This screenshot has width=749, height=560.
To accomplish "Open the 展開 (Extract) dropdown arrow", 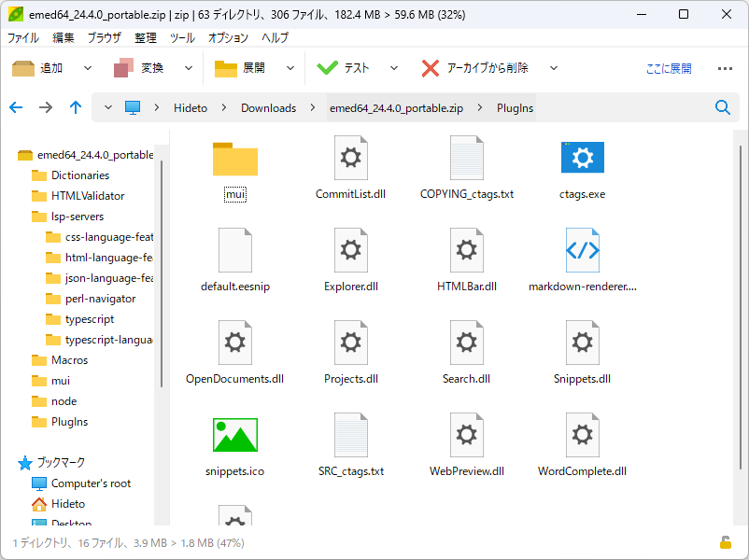I will click(290, 67).
